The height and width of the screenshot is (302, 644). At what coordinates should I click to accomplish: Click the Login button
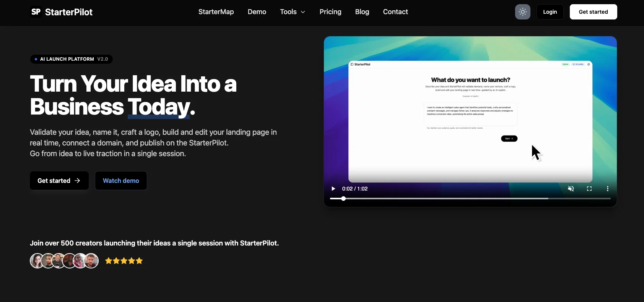pos(550,12)
